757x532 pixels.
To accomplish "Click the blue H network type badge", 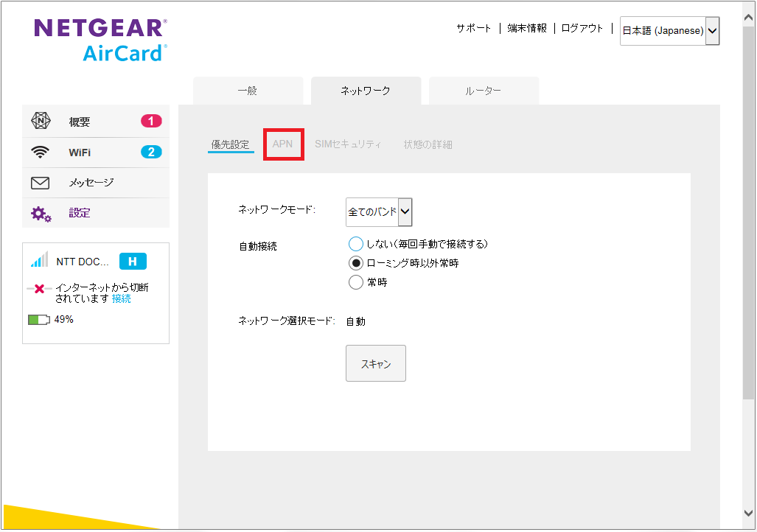I will tap(133, 261).
